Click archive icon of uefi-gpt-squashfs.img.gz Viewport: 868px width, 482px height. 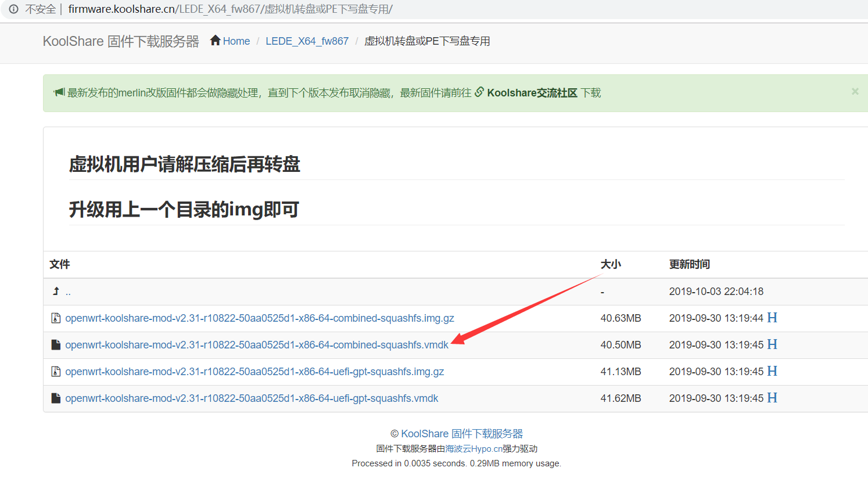[56, 372]
